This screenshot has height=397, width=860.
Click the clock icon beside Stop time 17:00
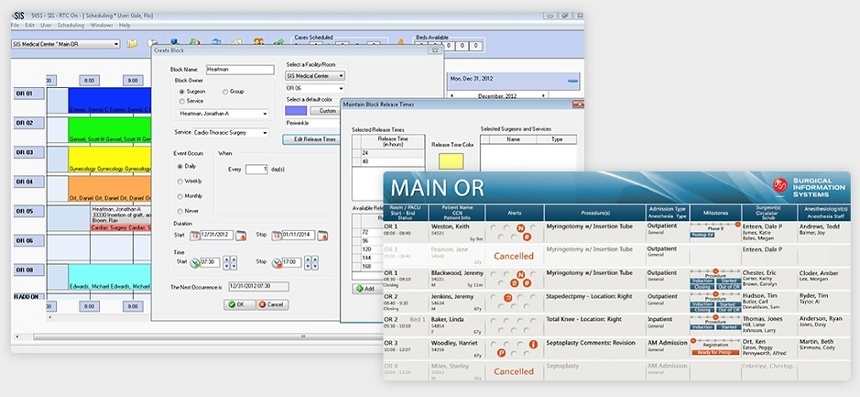277,263
